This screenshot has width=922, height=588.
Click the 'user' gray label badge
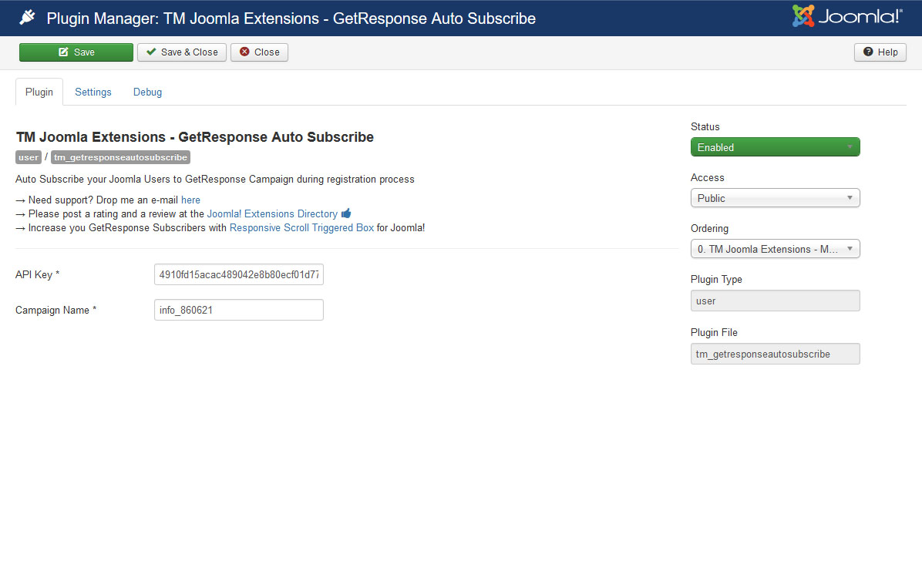[x=29, y=157]
